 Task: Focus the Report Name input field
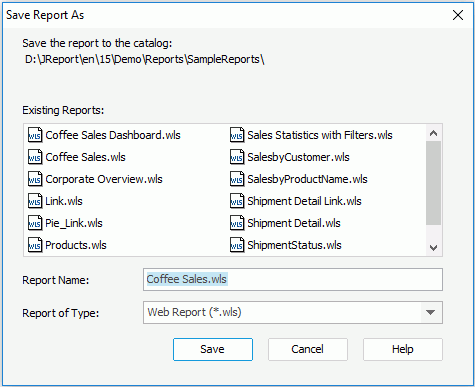click(293, 279)
